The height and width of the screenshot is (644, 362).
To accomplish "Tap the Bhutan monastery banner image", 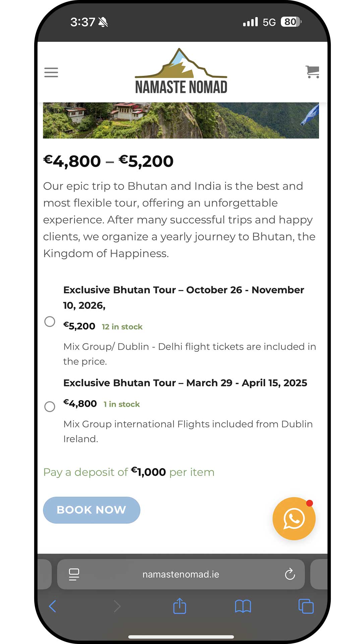I will click(x=181, y=120).
